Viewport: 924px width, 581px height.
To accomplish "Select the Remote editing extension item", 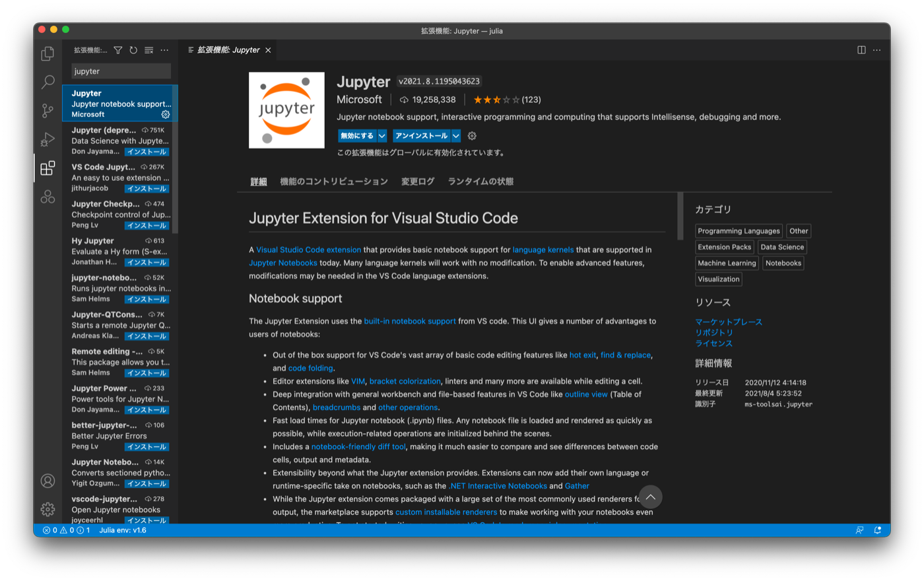I will tap(120, 362).
